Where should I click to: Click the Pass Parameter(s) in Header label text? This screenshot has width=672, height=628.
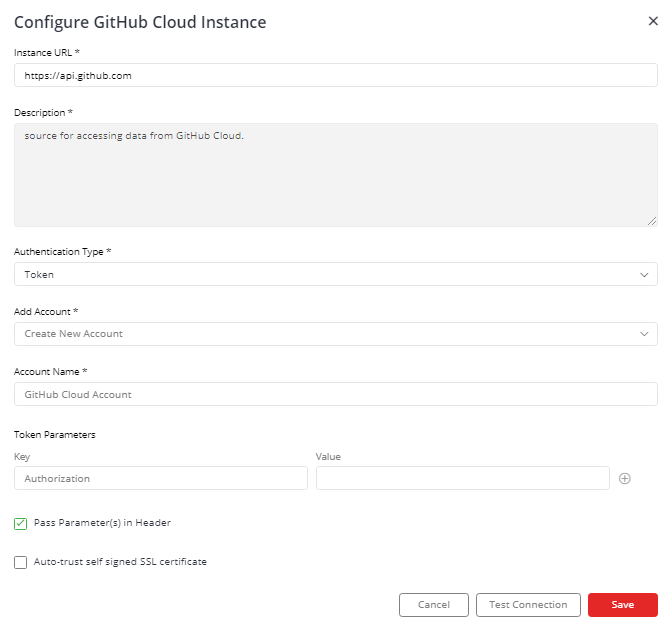109,523
